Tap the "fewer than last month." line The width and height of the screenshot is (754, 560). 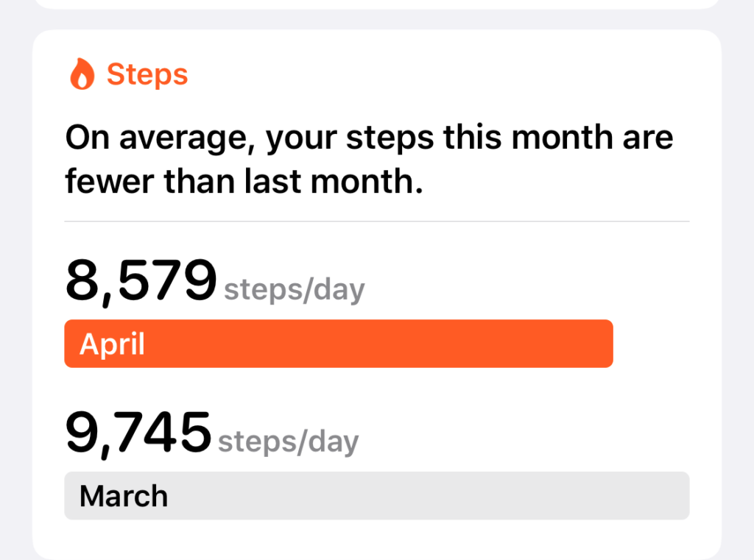(x=244, y=181)
